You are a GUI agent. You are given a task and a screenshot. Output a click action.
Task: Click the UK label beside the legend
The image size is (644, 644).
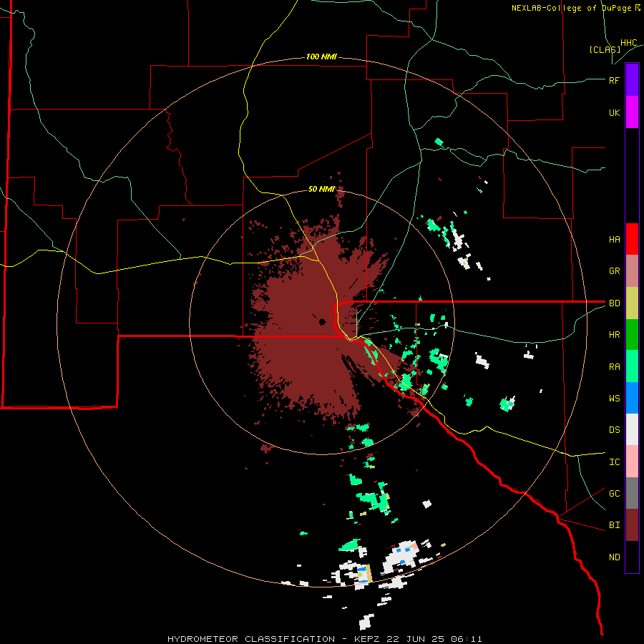tap(614, 112)
